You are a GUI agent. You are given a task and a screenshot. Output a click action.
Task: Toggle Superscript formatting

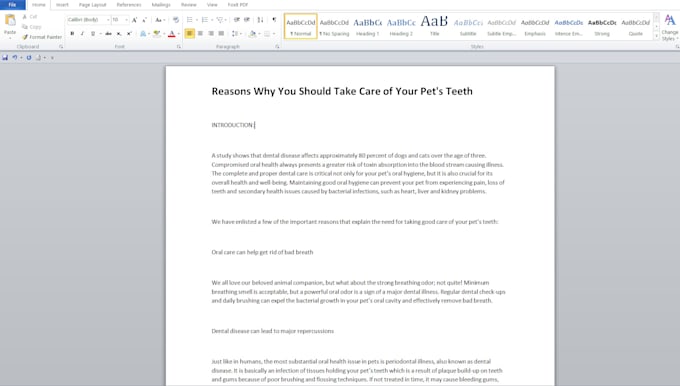tap(129, 33)
